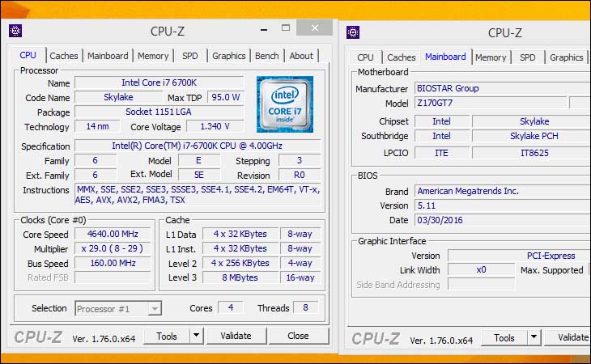Click the Core Speed value '4640.00 MHz'
Image resolution: width=591 pixels, height=364 pixels.
[x=113, y=234]
